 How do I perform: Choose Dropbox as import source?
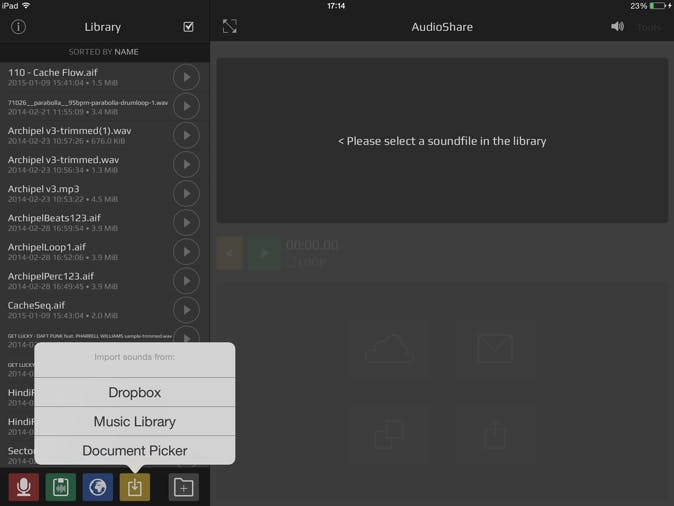point(135,393)
